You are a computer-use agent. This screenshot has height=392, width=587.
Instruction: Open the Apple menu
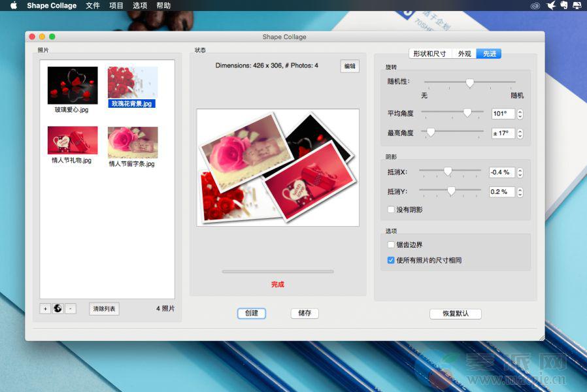tap(13, 6)
